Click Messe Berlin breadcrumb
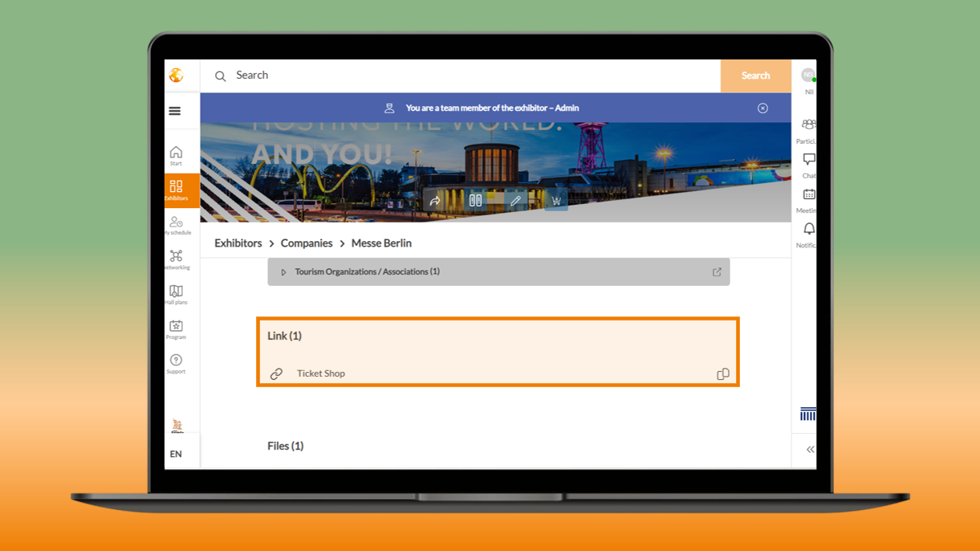The width and height of the screenshot is (980, 551). [381, 243]
